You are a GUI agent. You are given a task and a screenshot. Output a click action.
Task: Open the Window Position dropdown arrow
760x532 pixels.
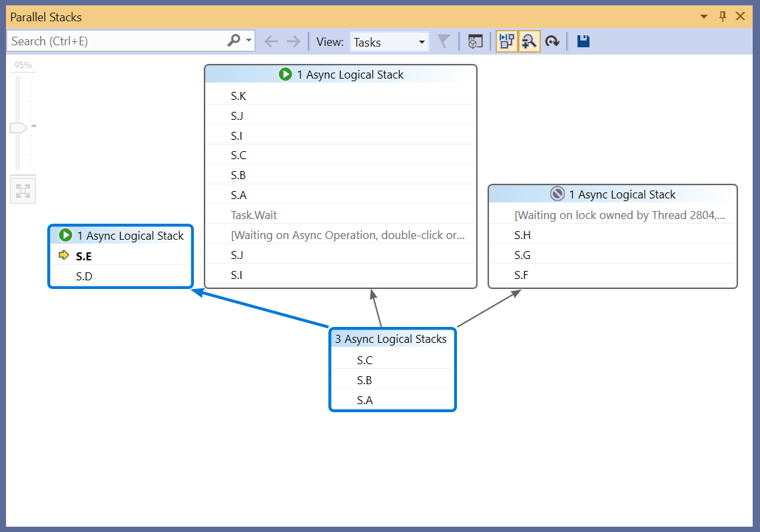tap(704, 17)
